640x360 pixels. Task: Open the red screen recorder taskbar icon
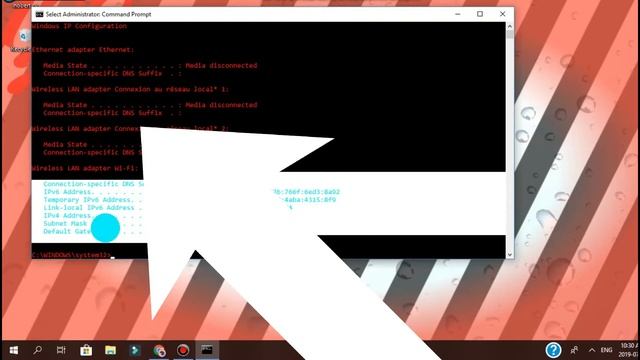pyautogui.click(x=183, y=350)
